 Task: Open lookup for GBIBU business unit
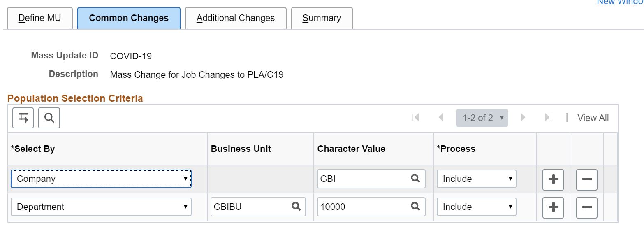(x=296, y=207)
